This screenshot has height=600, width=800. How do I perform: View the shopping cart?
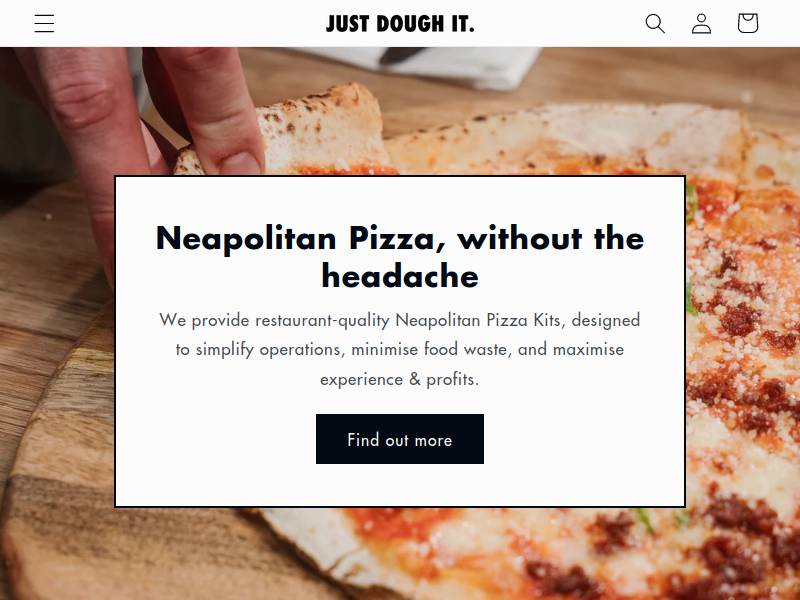point(748,23)
